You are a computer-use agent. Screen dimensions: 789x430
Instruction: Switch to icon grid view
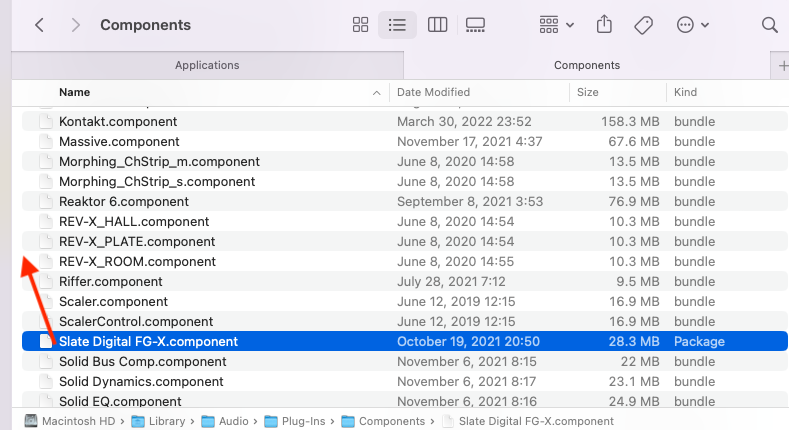coord(361,25)
